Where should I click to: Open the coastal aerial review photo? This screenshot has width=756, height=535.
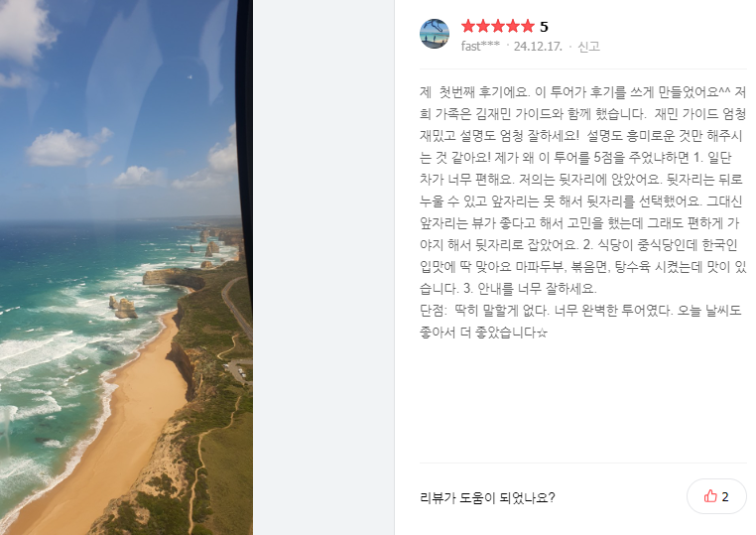click(x=126, y=267)
